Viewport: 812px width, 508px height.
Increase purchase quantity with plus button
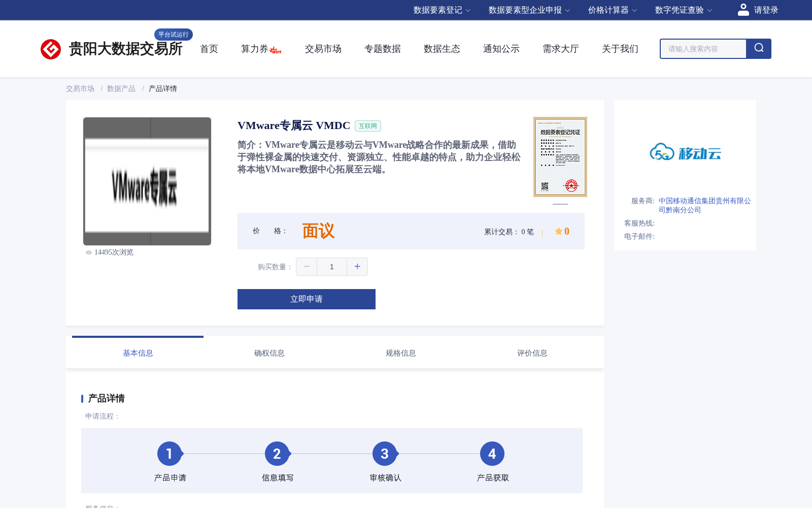click(357, 267)
